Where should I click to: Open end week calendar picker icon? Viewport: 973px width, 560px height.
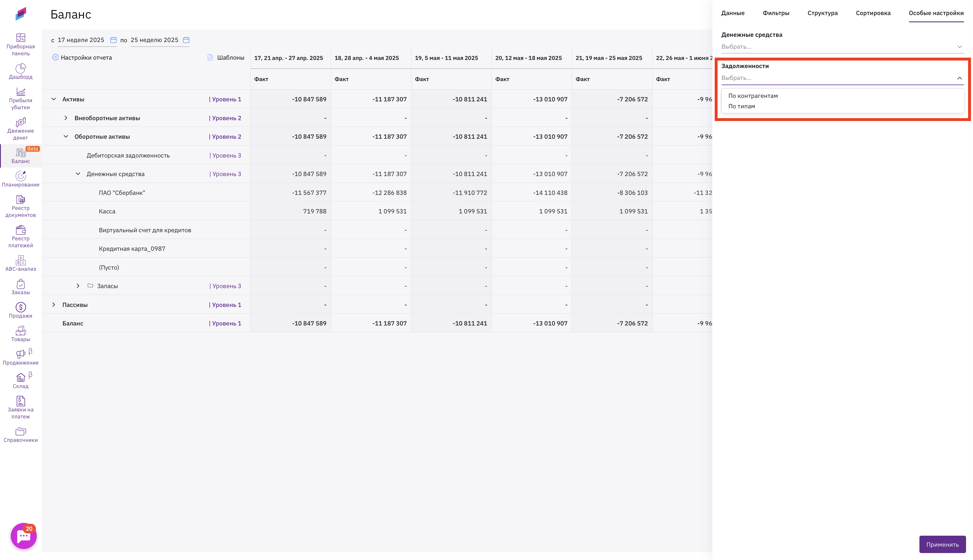coord(186,40)
